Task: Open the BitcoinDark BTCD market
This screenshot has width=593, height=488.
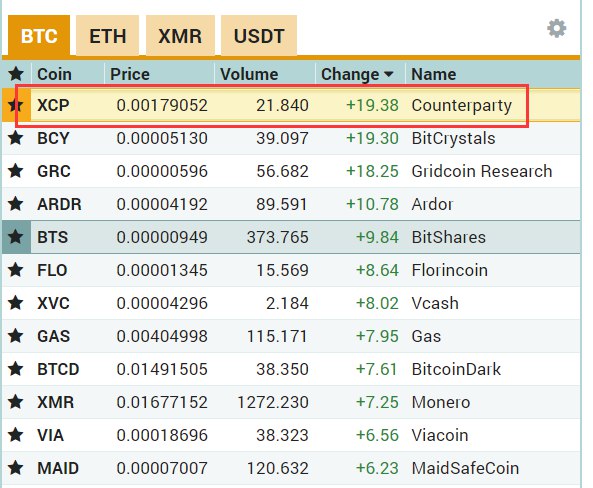Action: [x=291, y=369]
